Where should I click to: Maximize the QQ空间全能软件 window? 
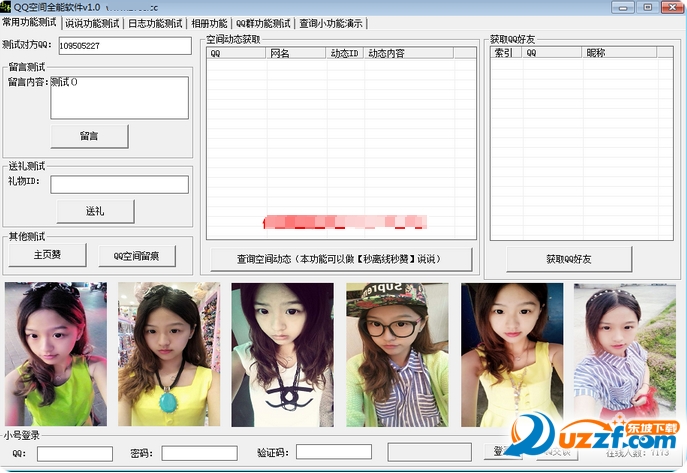coord(648,7)
